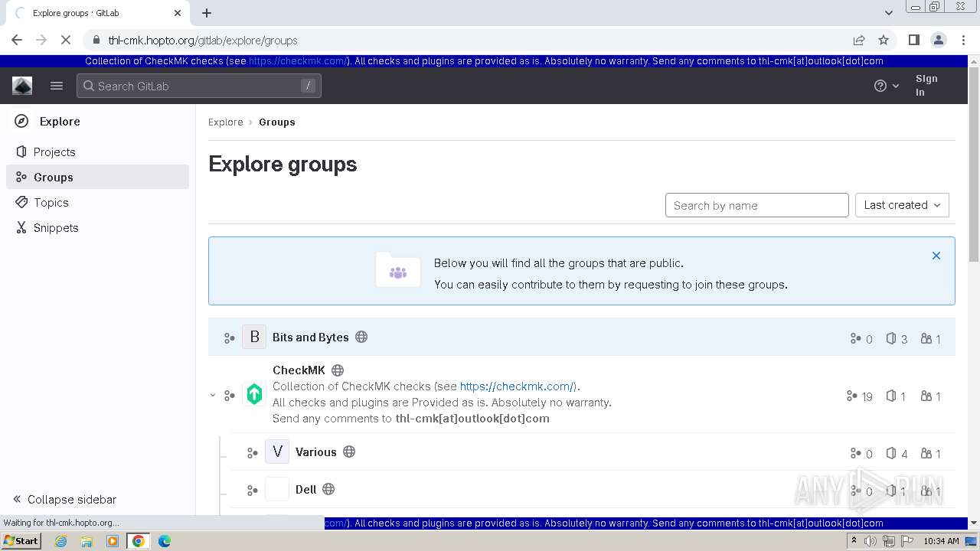Viewport: 980px width, 551px height.
Task: Open the CheckMK group
Action: pyautogui.click(x=299, y=370)
